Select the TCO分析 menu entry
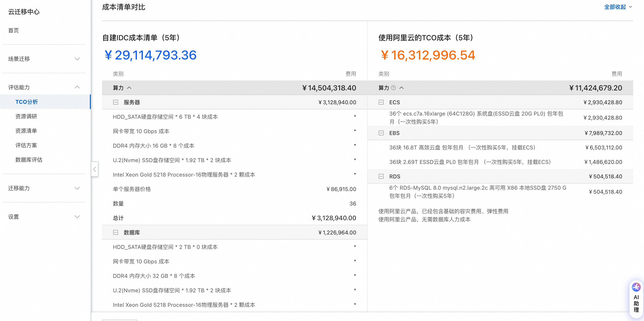 tap(26, 102)
